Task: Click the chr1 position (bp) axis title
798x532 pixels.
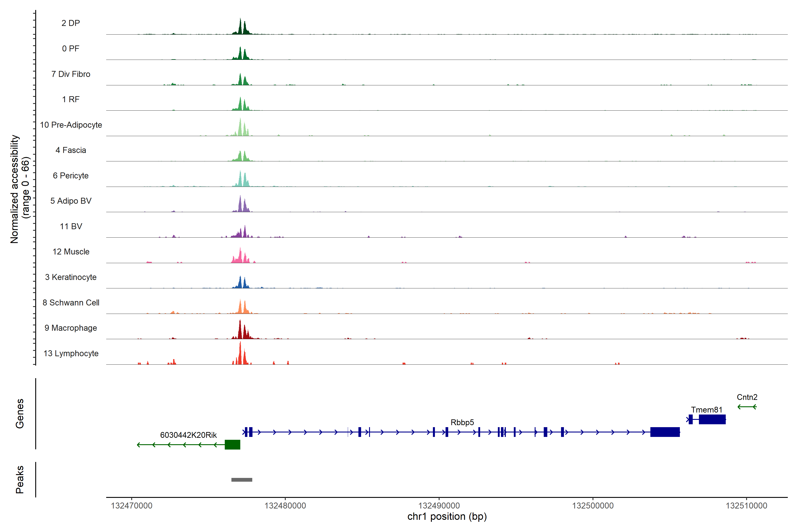Action: [x=447, y=517]
